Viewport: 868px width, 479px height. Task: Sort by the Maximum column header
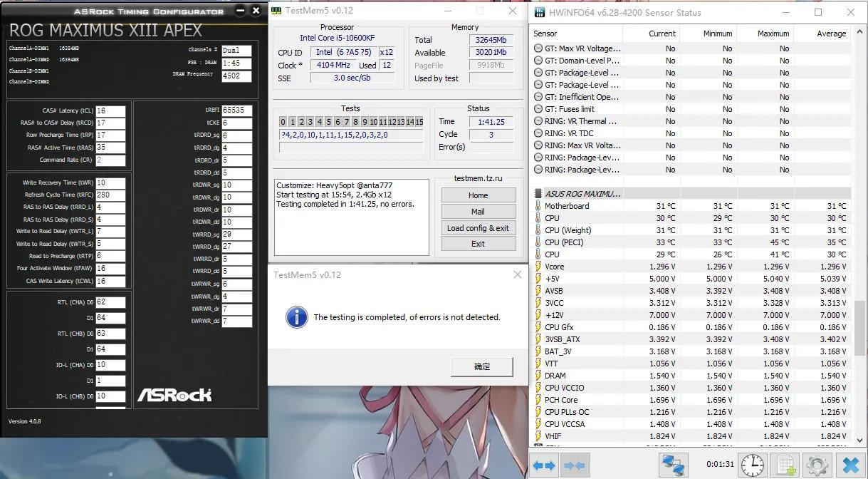[x=765, y=34]
